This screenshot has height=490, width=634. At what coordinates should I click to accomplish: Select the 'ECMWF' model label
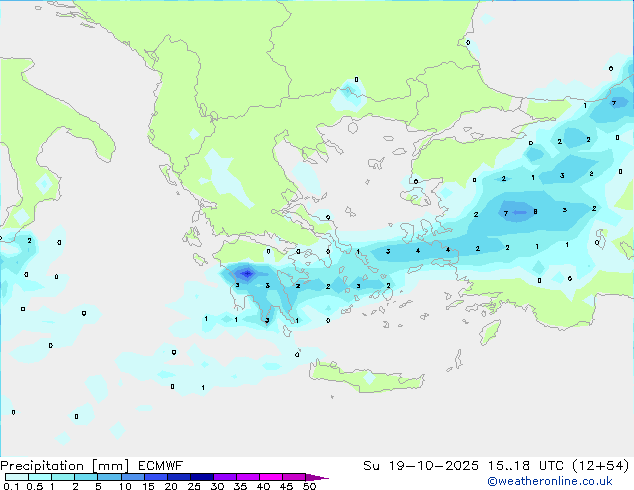point(161,466)
